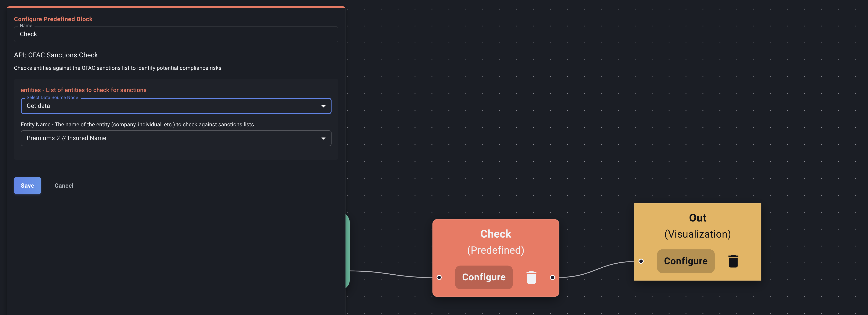The height and width of the screenshot is (315, 868).
Task: Configure the Check predefined block
Action: coord(484,277)
